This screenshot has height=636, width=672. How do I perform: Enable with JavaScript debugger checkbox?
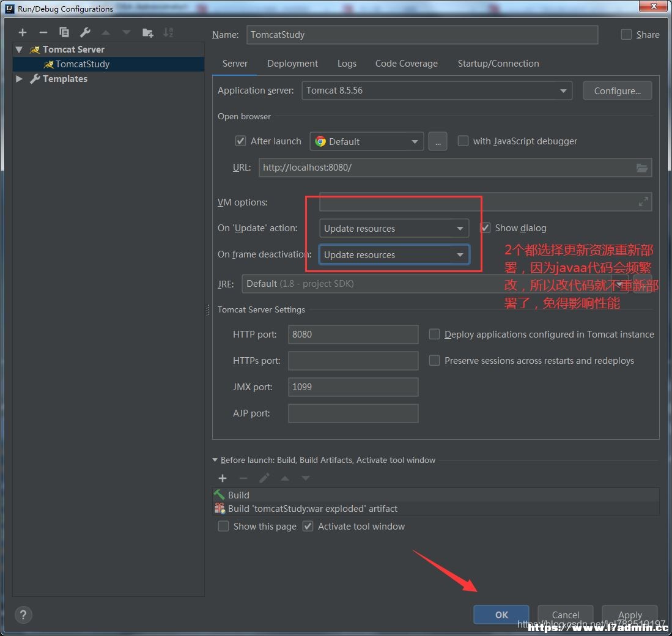click(x=463, y=141)
